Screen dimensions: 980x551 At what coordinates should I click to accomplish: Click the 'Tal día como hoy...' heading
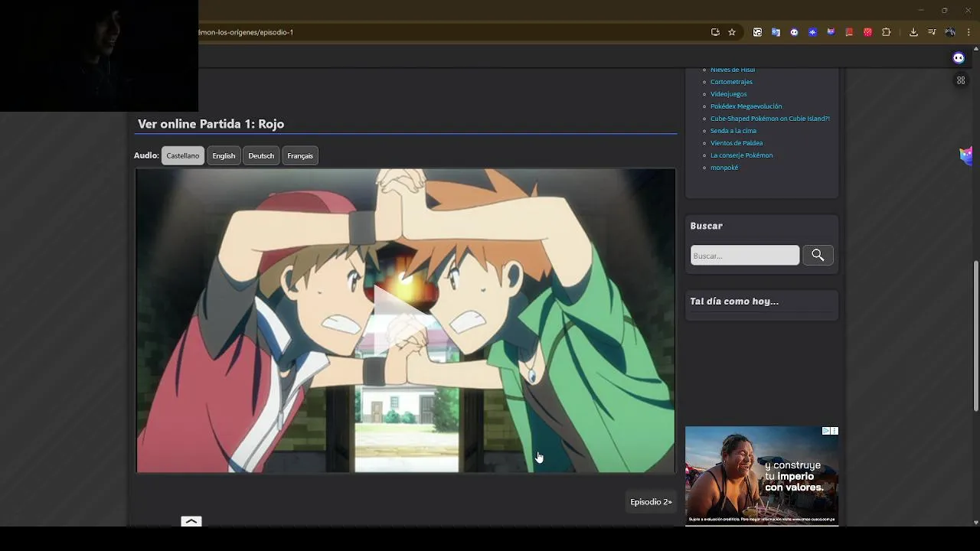point(734,302)
